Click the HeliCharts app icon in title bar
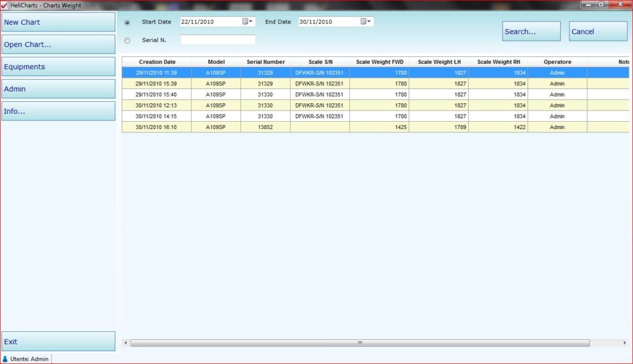633x364 pixels. 5,5
